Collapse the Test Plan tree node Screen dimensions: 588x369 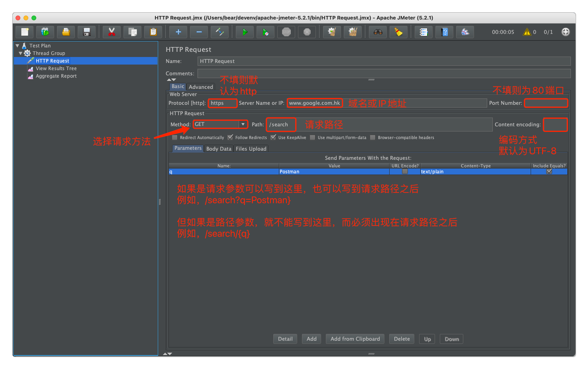pos(17,46)
